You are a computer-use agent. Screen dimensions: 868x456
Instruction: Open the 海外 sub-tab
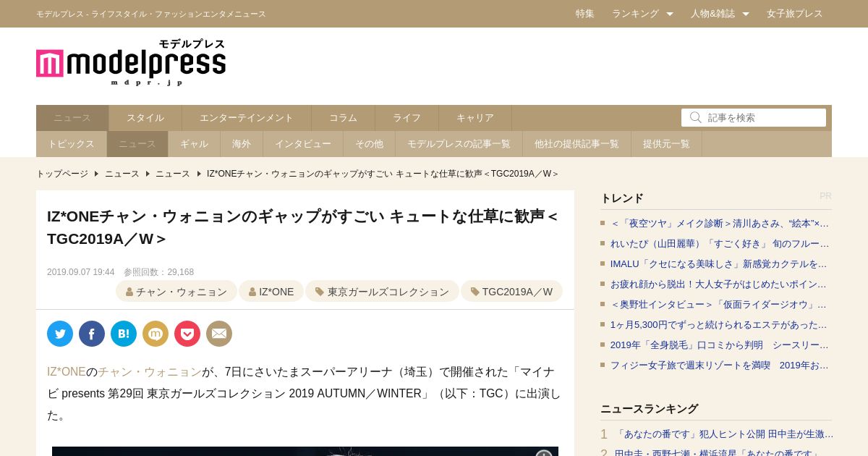[242, 144]
